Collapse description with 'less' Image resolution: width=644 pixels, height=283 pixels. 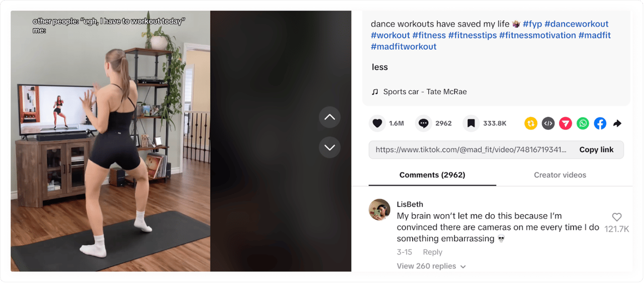(x=380, y=67)
